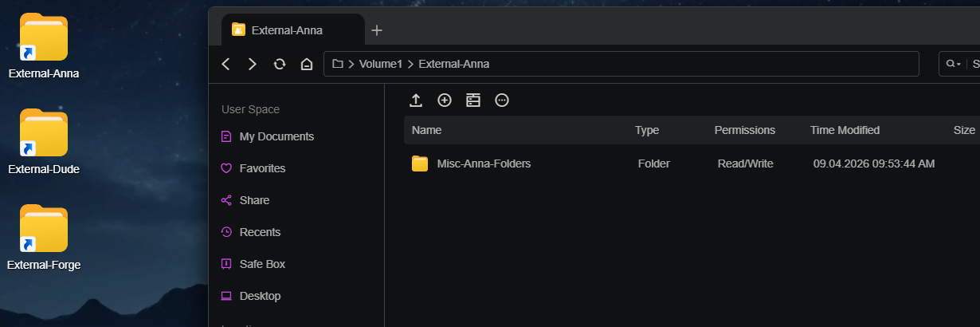Sort by the Type column header
Viewport: 980px width, 327px height.
coord(647,130)
